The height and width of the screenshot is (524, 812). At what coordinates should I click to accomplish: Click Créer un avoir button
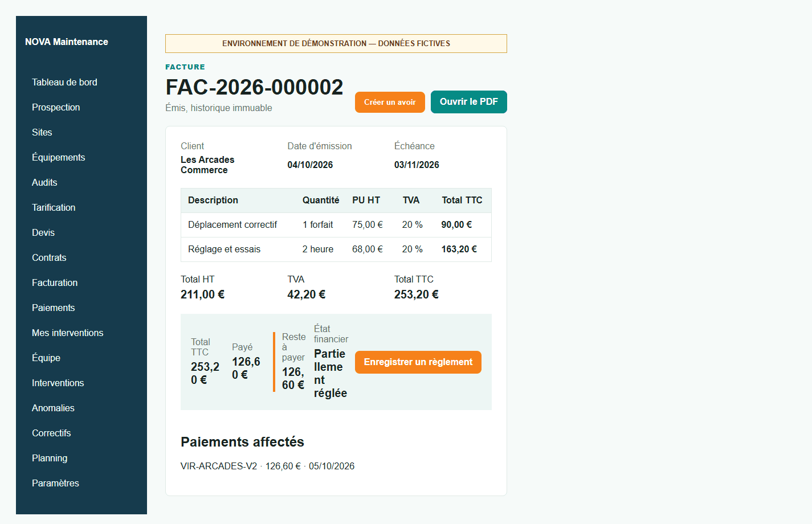point(390,102)
